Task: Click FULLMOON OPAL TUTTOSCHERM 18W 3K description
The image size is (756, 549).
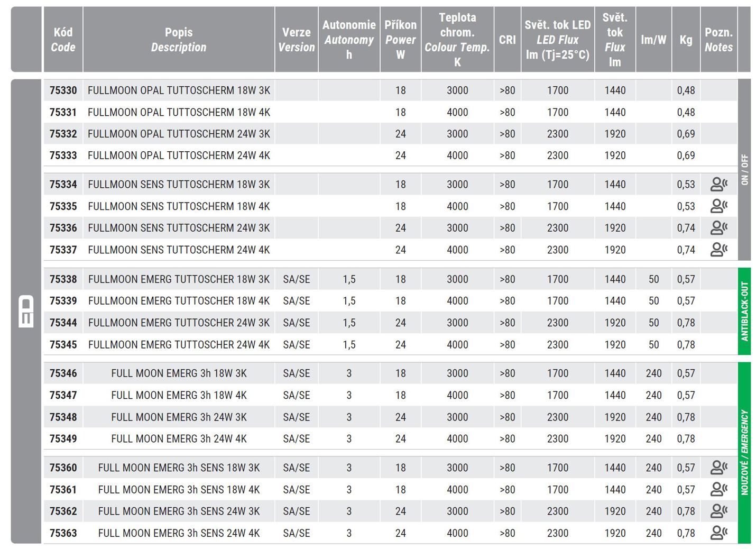Action: (179, 90)
